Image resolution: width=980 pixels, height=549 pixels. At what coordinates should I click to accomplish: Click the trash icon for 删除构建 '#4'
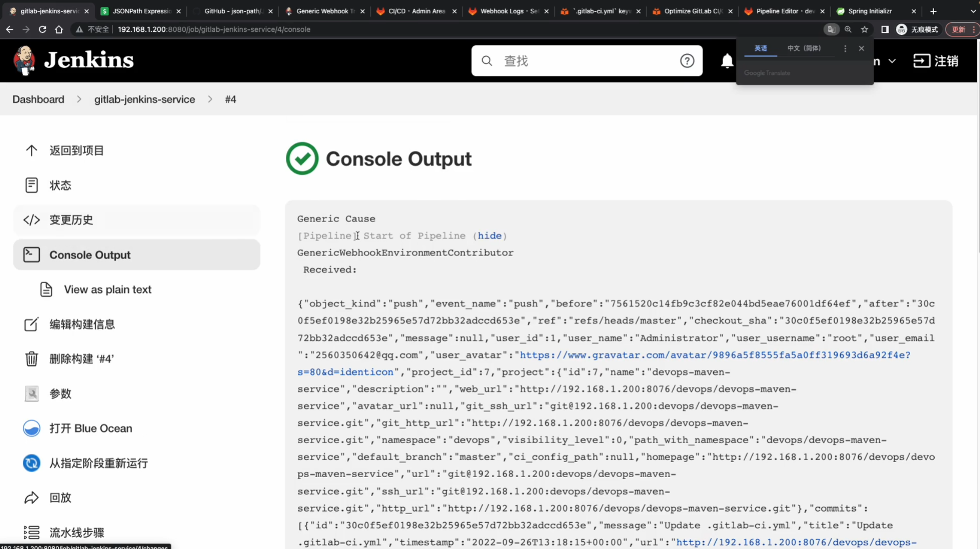pos(32,359)
